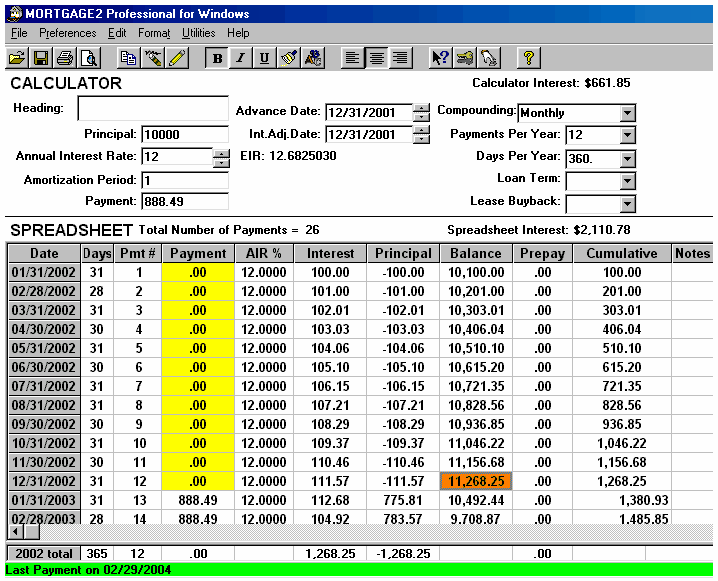Click the Heading input field

pyautogui.click(x=153, y=109)
